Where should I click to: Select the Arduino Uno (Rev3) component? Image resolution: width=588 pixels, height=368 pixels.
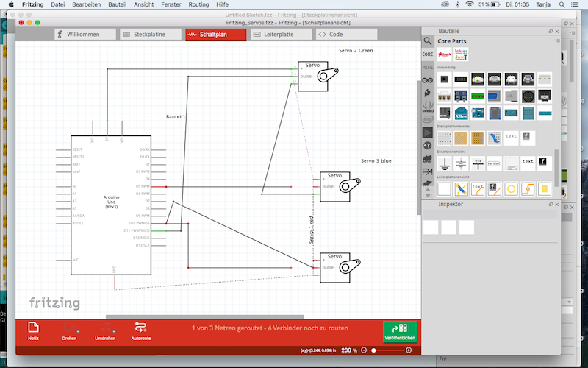click(x=111, y=205)
